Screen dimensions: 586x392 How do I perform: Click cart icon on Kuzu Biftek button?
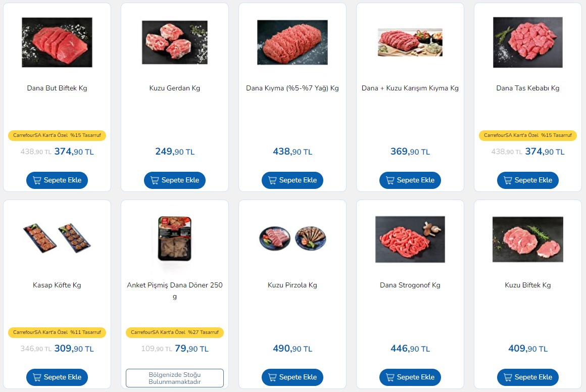[508, 377]
